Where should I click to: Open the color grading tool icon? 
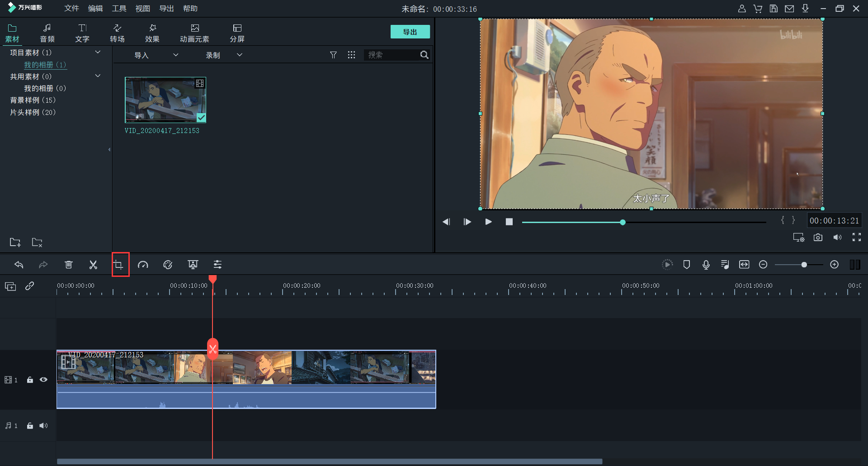[x=168, y=265]
